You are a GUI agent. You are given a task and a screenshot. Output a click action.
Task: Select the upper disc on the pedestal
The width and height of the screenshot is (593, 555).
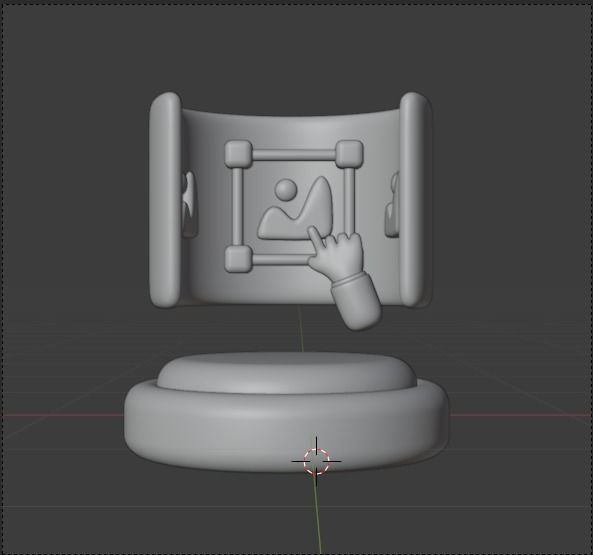tap(287, 372)
